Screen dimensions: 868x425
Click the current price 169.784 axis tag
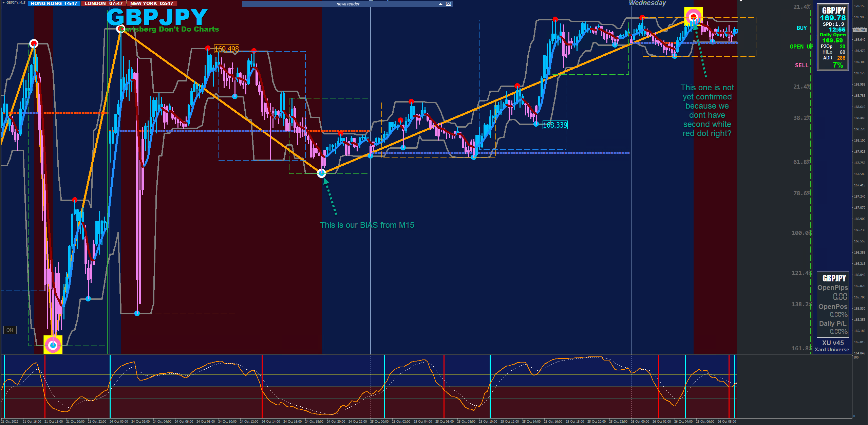[x=860, y=30]
